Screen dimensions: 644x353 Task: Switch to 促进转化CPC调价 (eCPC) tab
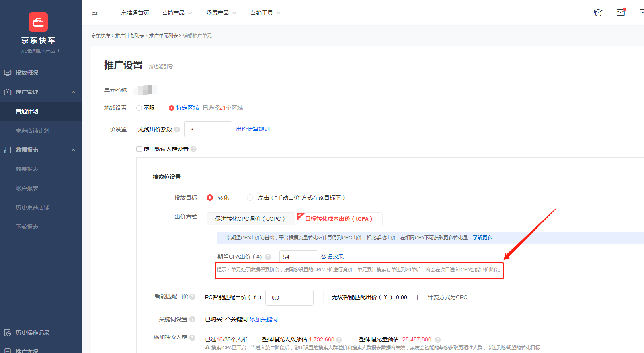(251, 219)
